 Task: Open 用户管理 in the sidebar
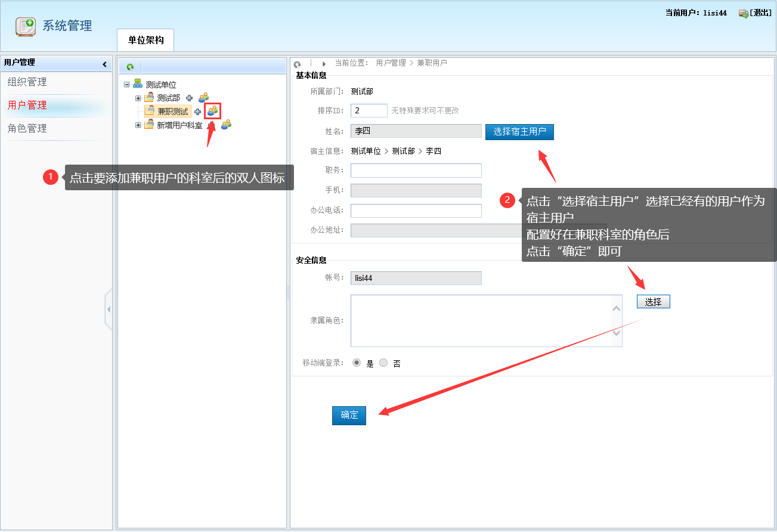click(27, 105)
